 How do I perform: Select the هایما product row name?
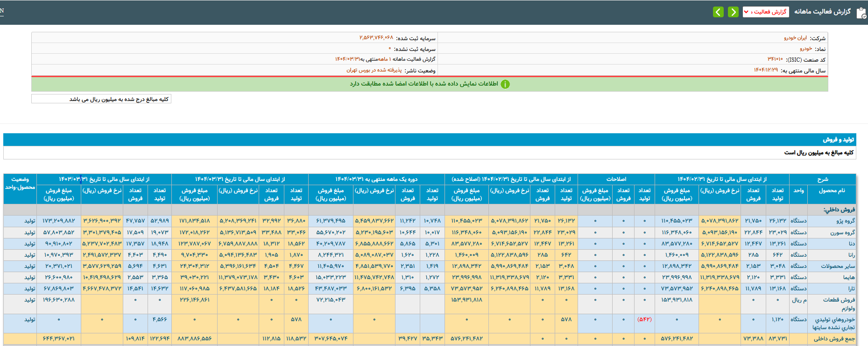pos(849,277)
